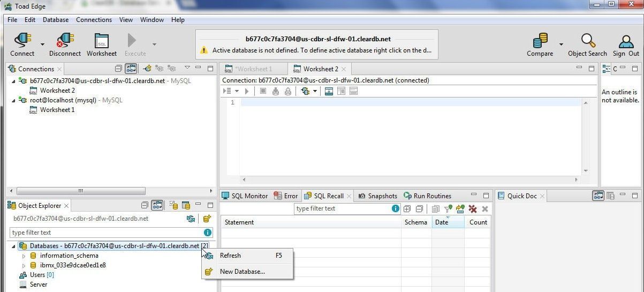
Task: Click the New Database icon in Object Explorer header
Action: click(x=207, y=219)
